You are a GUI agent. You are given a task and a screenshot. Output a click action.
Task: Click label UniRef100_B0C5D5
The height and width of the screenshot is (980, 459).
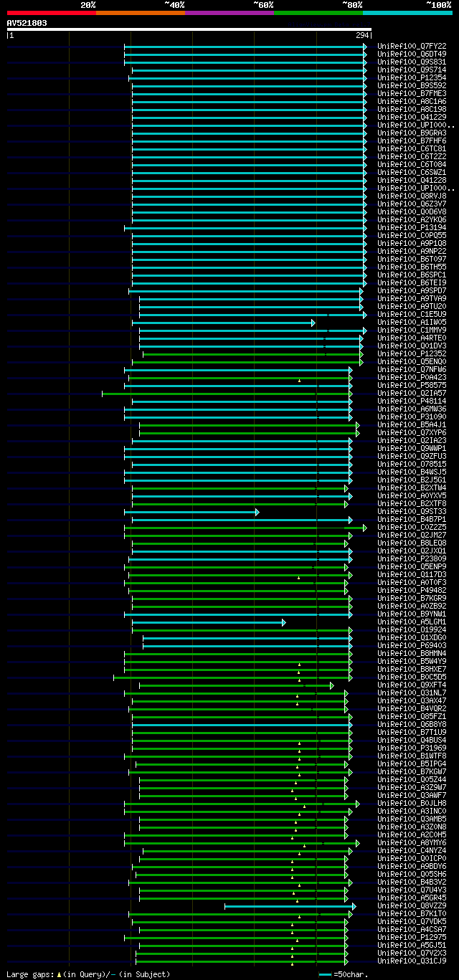point(412,677)
